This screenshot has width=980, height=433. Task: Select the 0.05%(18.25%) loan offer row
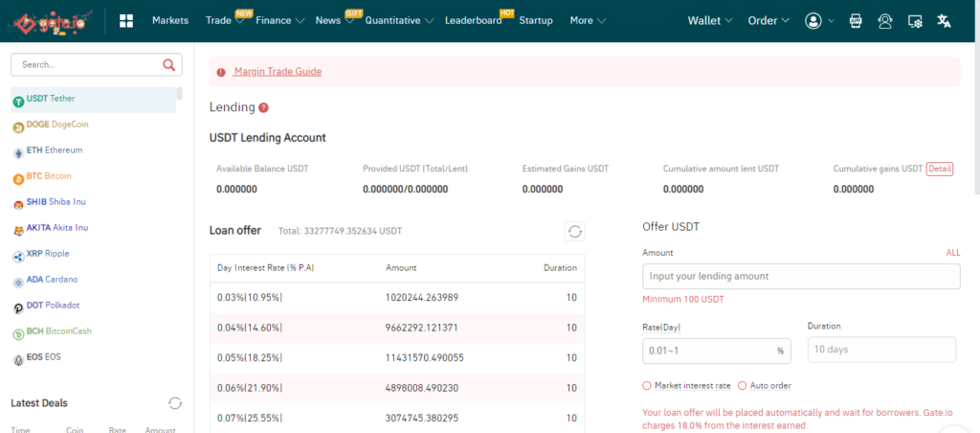(397, 358)
